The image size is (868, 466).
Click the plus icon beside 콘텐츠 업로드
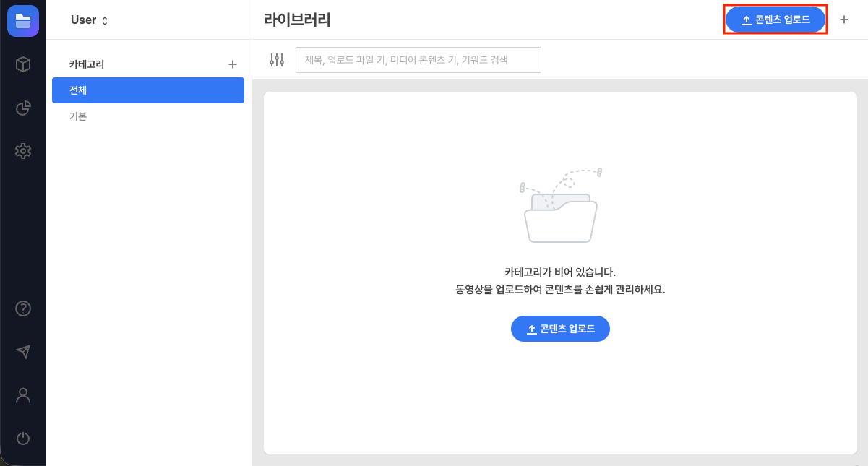tap(843, 20)
